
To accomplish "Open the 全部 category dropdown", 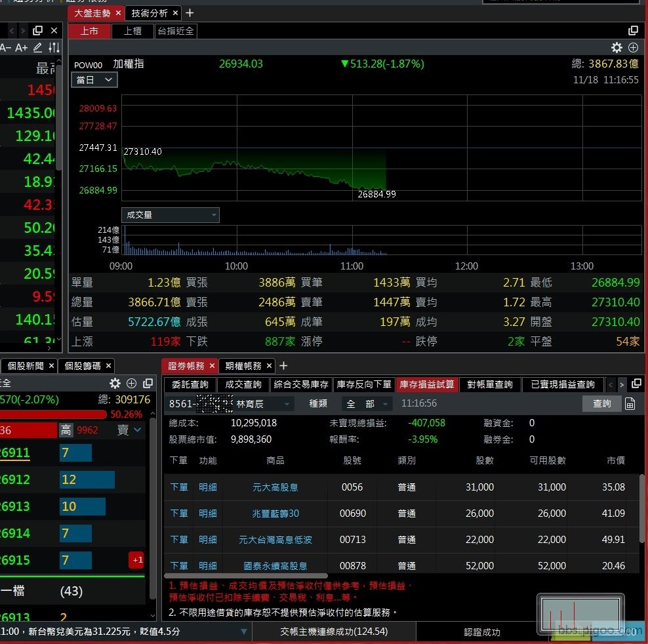I will [367, 404].
